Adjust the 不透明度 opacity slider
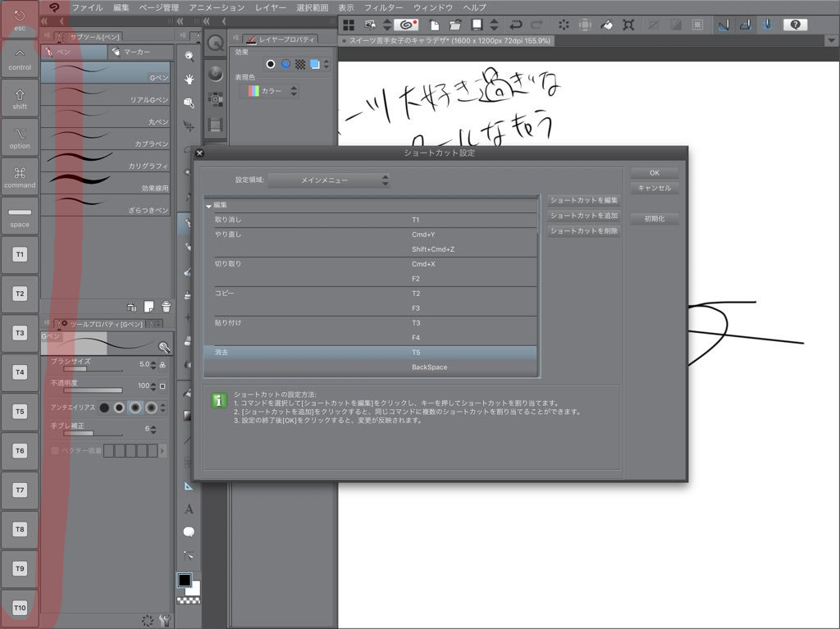The height and width of the screenshot is (629, 840). (x=93, y=390)
